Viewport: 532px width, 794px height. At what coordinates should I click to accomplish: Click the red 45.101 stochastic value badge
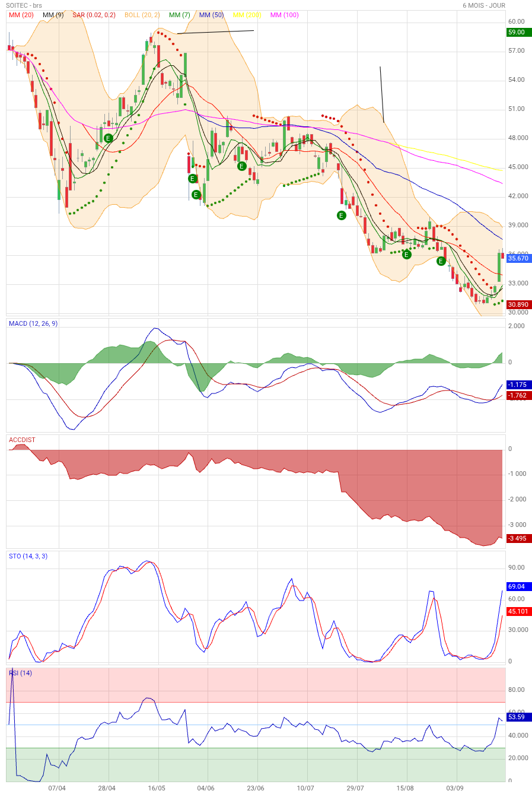point(519,612)
